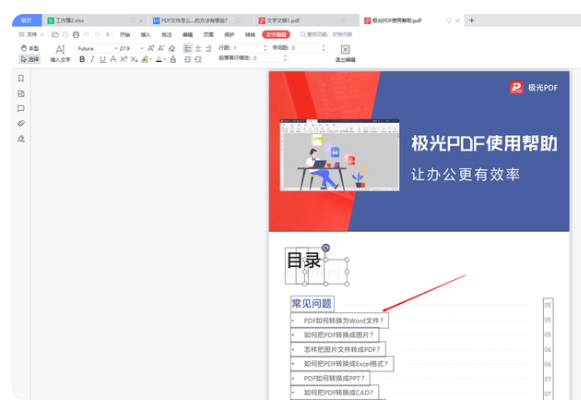Open the 页面 ribbon tab

208,34
